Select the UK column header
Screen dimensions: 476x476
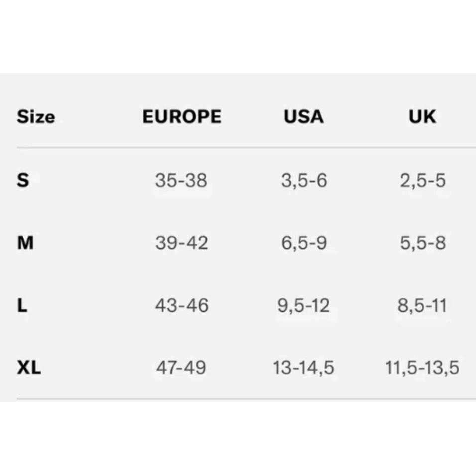[422, 117]
